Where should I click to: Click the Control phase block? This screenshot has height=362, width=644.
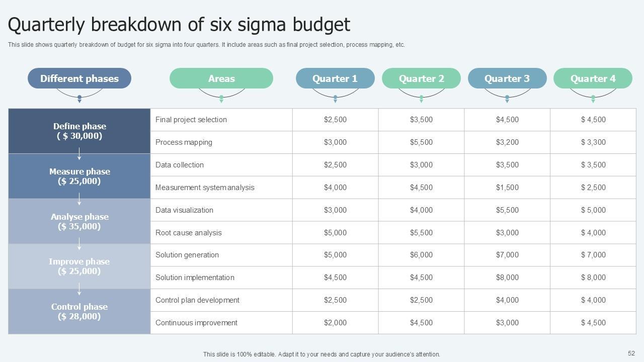[x=79, y=312]
